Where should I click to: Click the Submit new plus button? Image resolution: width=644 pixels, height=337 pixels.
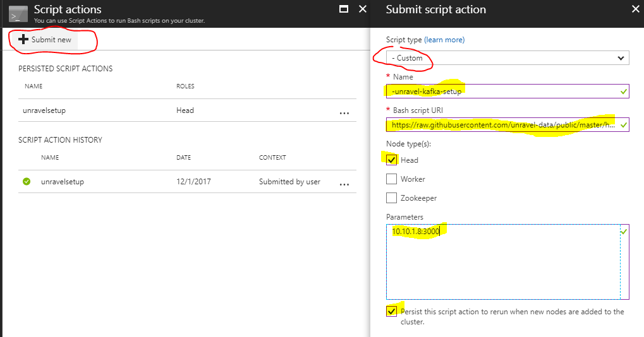(x=45, y=39)
